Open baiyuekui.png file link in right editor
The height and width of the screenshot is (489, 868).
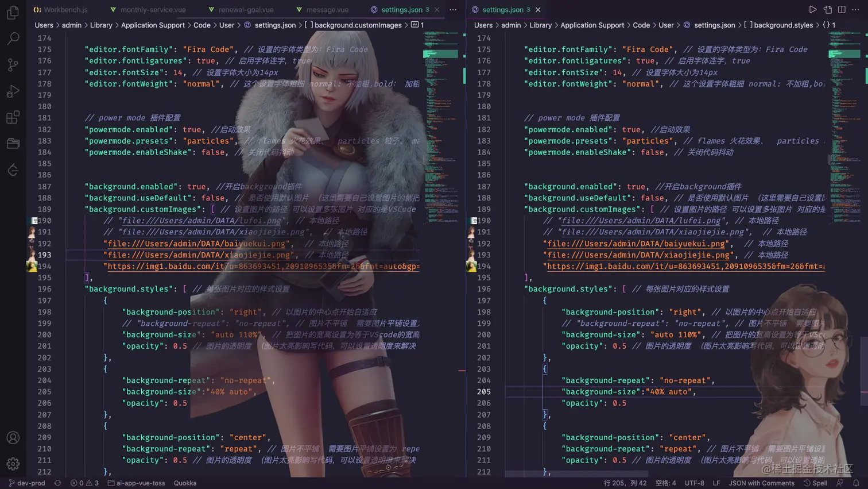point(636,244)
